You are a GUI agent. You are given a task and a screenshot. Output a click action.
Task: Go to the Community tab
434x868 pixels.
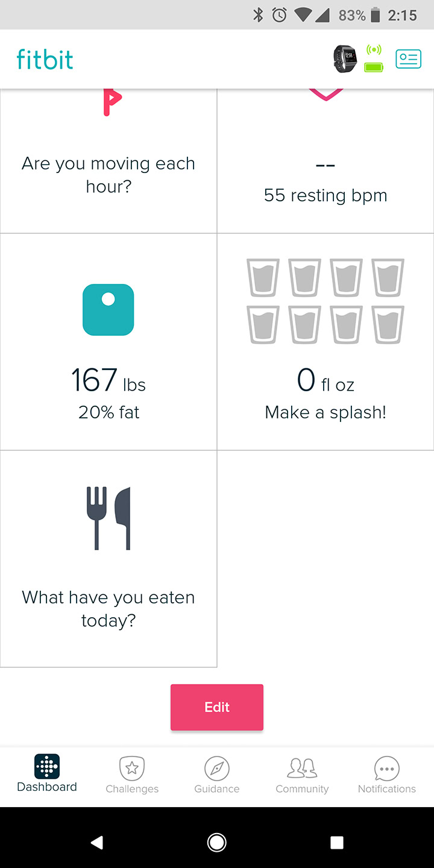(302, 776)
